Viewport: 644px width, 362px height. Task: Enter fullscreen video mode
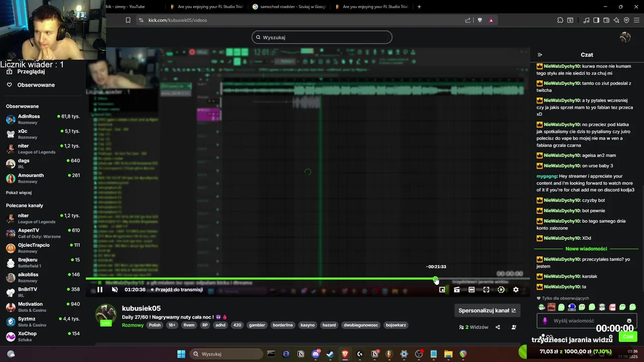486,290
